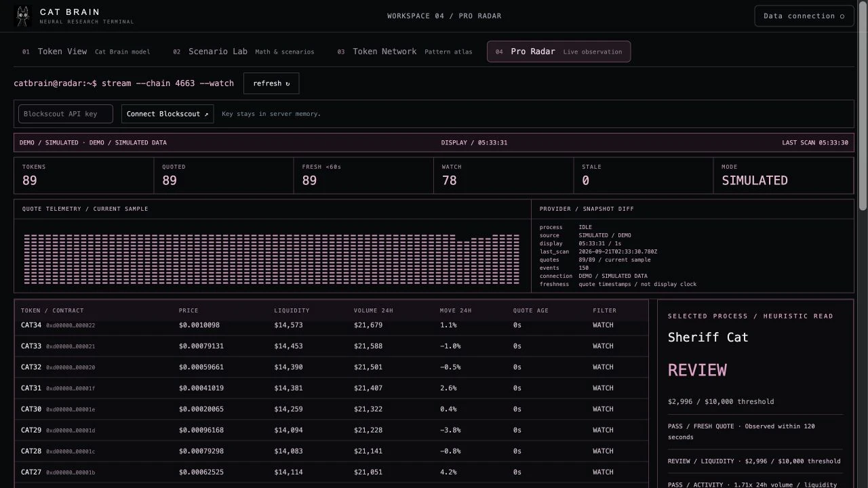Sort by PRICE column header
This screenshot has height=488, width=868.
click(x=189, y=310)
